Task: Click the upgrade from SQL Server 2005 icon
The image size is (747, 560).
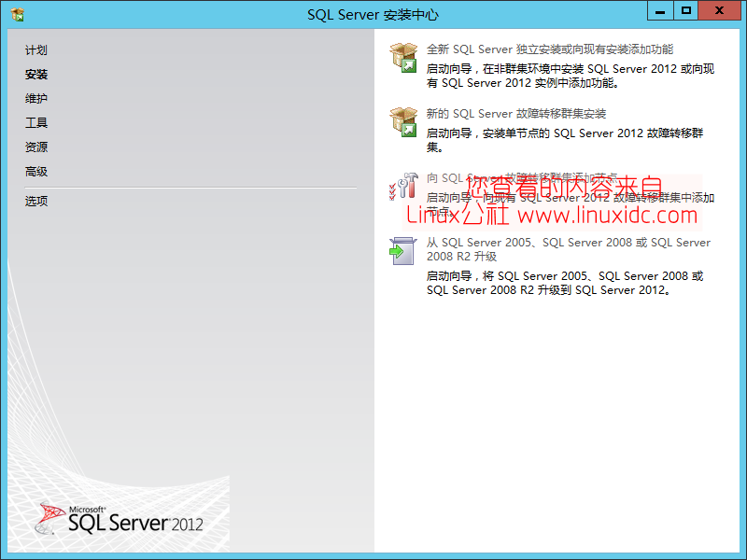Action: pyautogui.click(x=403, y=250)
